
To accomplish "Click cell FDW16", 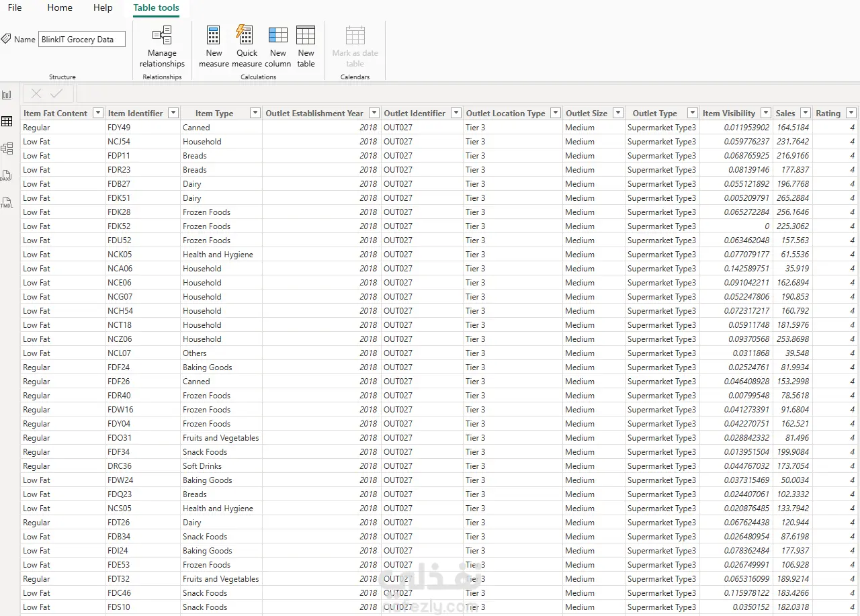I will pyautogui.click(x=142, y=410).
